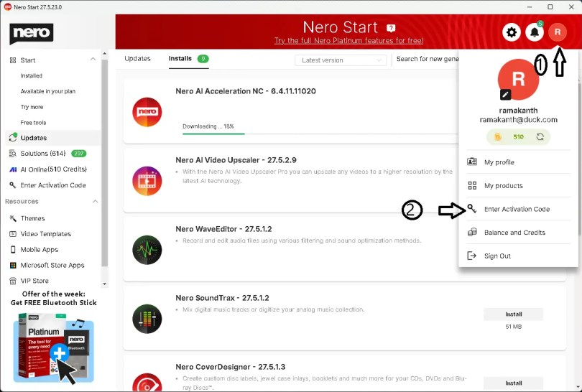Open the Free tools sidebar item
582x392 pixels.
33,122
